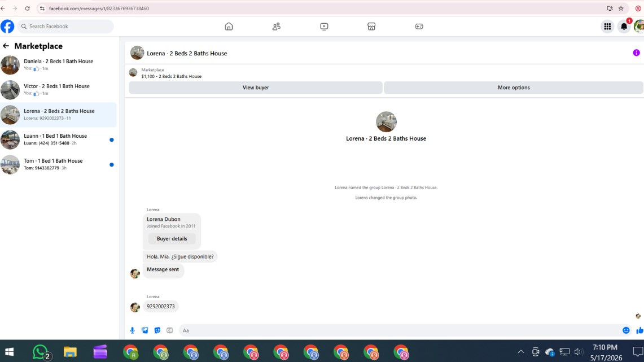
Task: Click the 'Message sent' bubble
Action: pyautogui.click(x=163, y=270)
